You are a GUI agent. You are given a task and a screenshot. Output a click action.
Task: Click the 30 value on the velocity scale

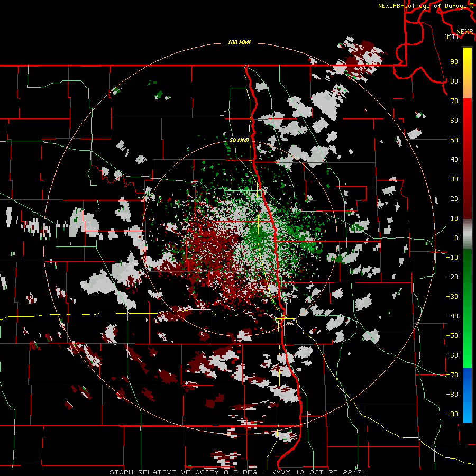454,179
